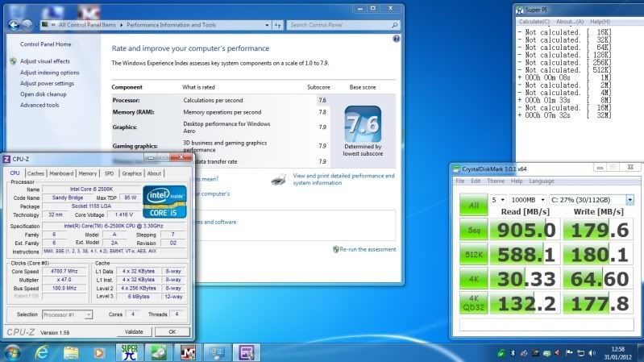This screenshot has width=644, height=362.
Task: Launch Windows Media Player from taskbar
Action: pos(99,352)
